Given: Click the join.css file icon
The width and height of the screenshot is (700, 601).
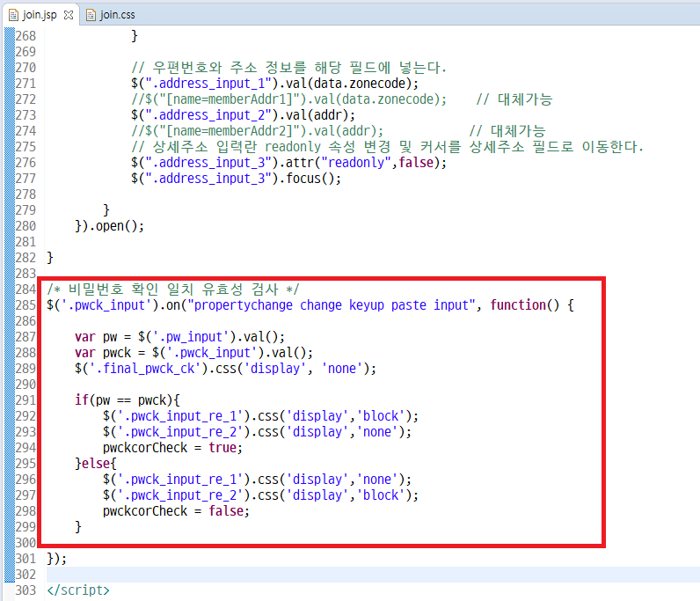Looking at the screenshot, I should (x=91, y=15).
